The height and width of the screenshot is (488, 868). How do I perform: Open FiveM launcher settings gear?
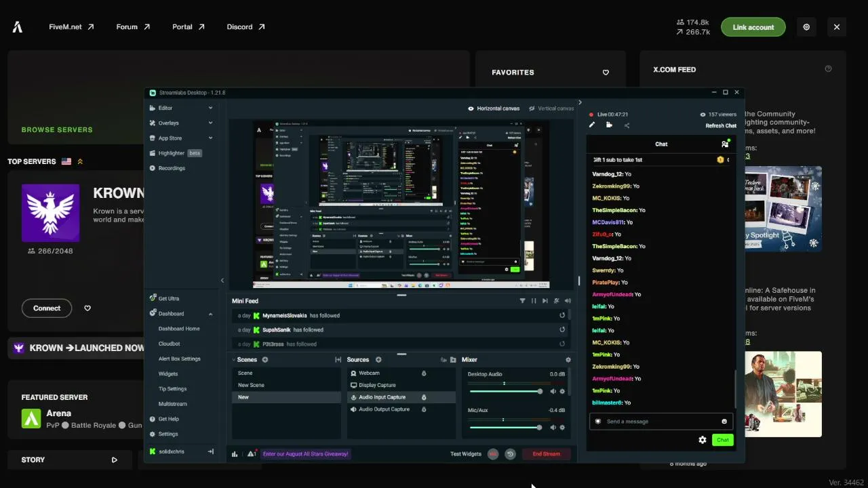point(806,27)
